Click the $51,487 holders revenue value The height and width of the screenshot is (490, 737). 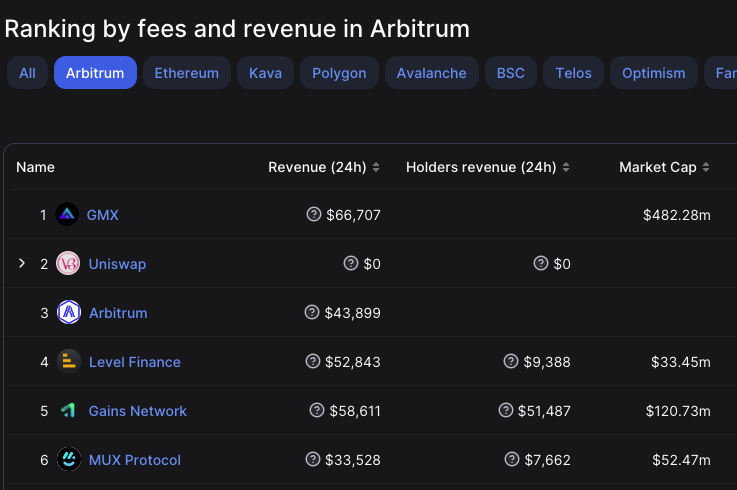tap(544, 411)
